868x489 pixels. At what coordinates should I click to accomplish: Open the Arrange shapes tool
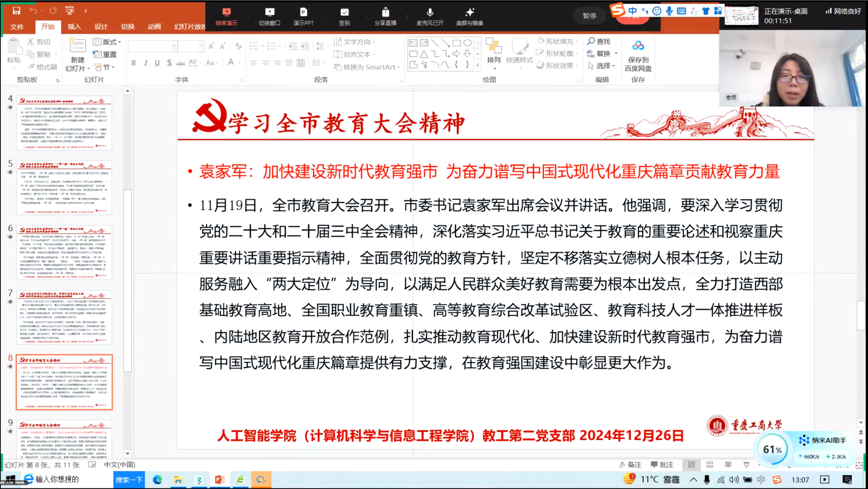point(494,51)
